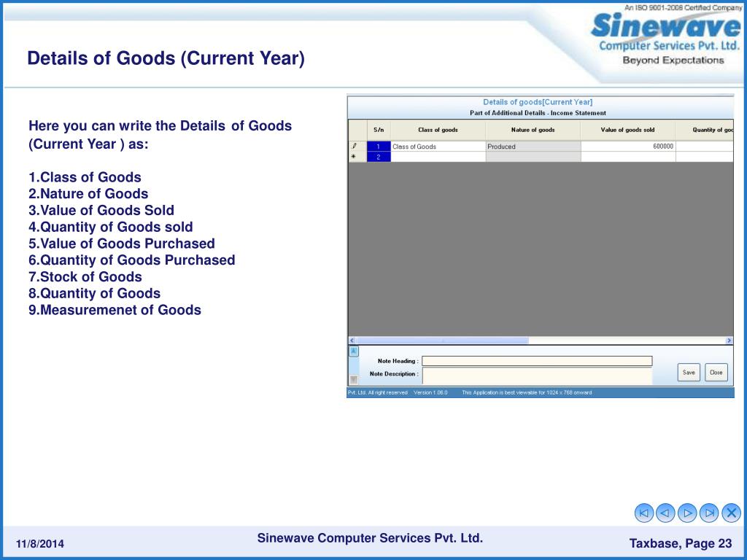Click the horizontal scrollbar thumb
The height and width of the screenshot is (560, 747).
pos(442,341)
